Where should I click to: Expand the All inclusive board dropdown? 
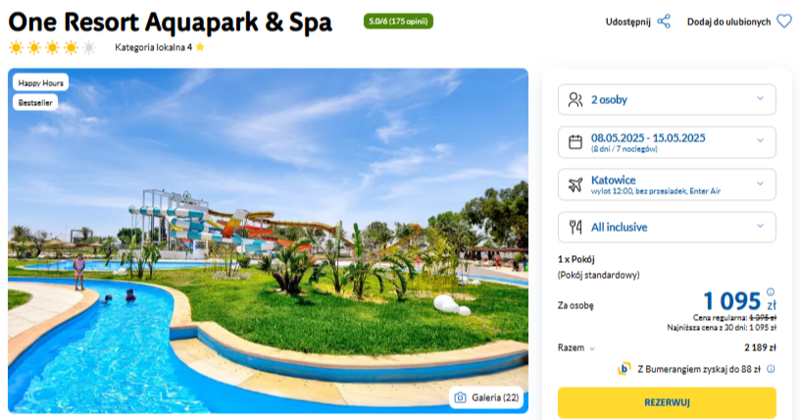tap(667, 227)
